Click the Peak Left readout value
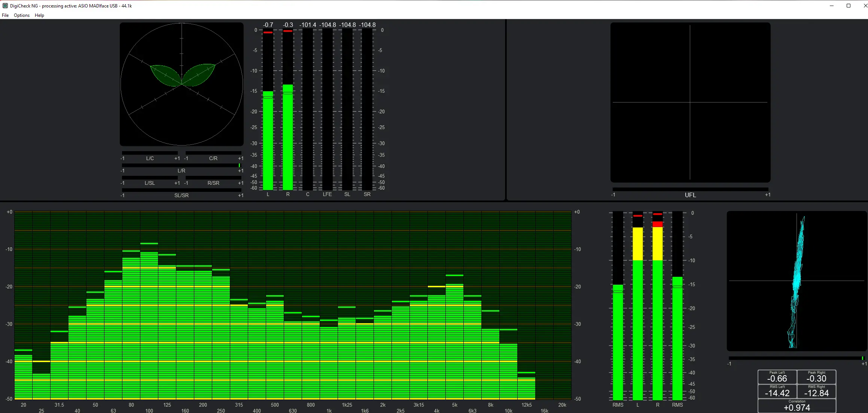 tap(777, 379)
